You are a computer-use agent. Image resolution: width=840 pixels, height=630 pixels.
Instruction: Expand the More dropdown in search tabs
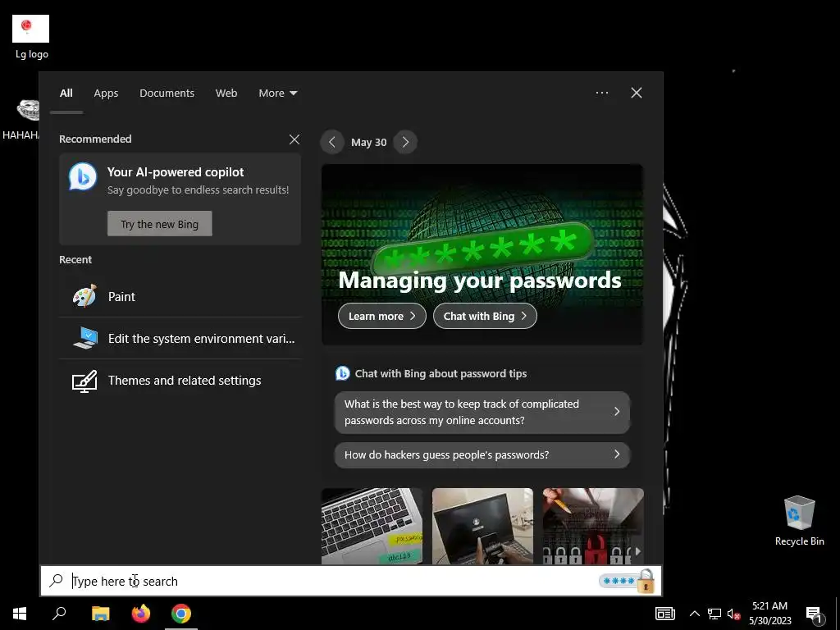tap(277, 94)
